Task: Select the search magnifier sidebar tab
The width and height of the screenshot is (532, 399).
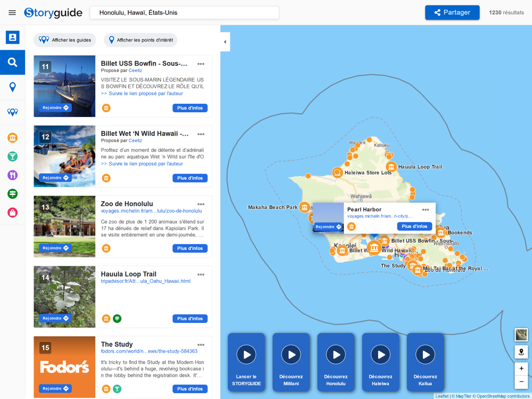Action: click(13, 62)
